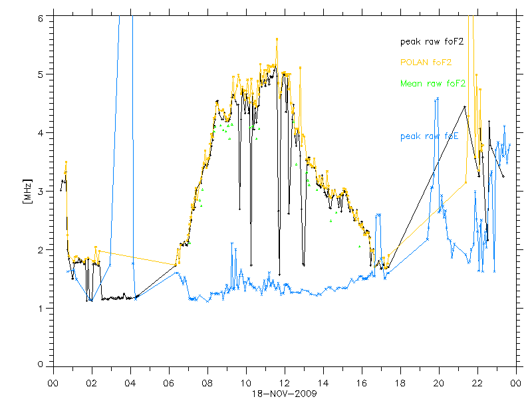Click the 'POLAN foF2' legend label
This screenshot has height=399, width=532.
pyautogui.click(x=426, y=63)
